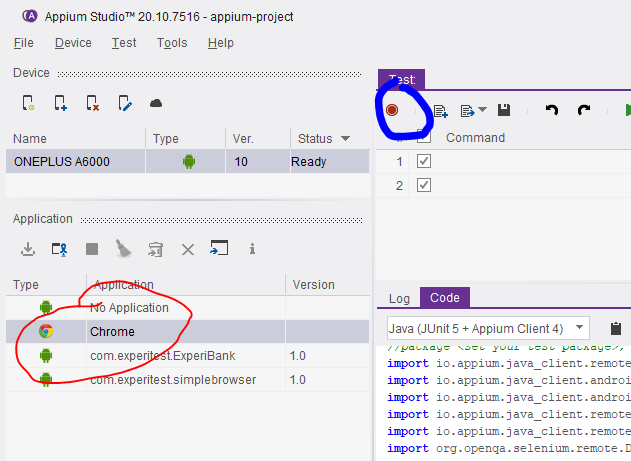Click the Redo arrow icon
This screenshot has width=631, height=461.
584,110
